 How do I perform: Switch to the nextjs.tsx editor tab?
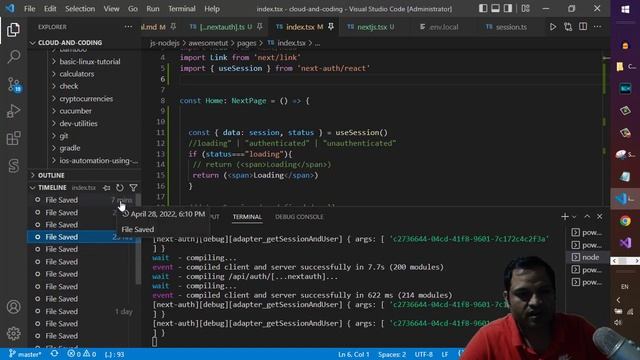371,27
